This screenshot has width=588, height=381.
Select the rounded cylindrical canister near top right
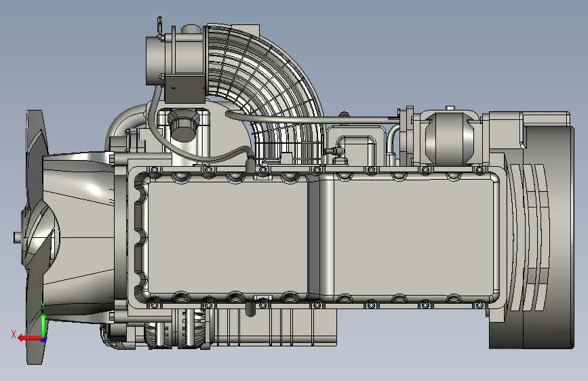point(449,138)
